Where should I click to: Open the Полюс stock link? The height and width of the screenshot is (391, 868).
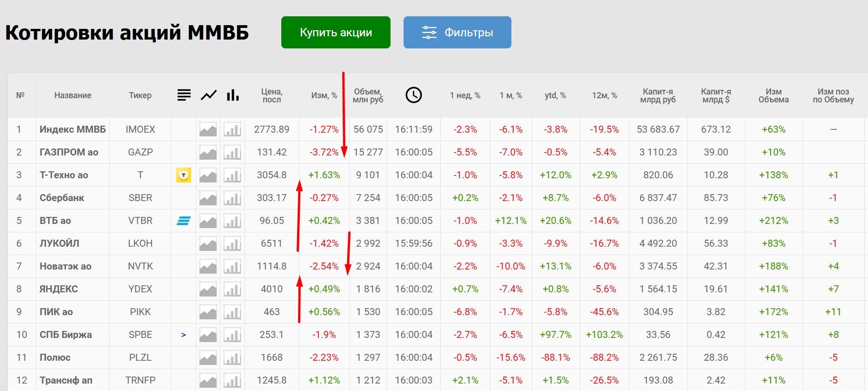click(55, 357)
